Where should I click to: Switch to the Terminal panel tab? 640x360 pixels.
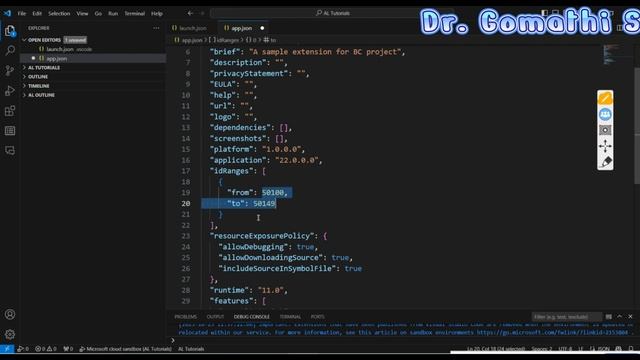(290, 317)
